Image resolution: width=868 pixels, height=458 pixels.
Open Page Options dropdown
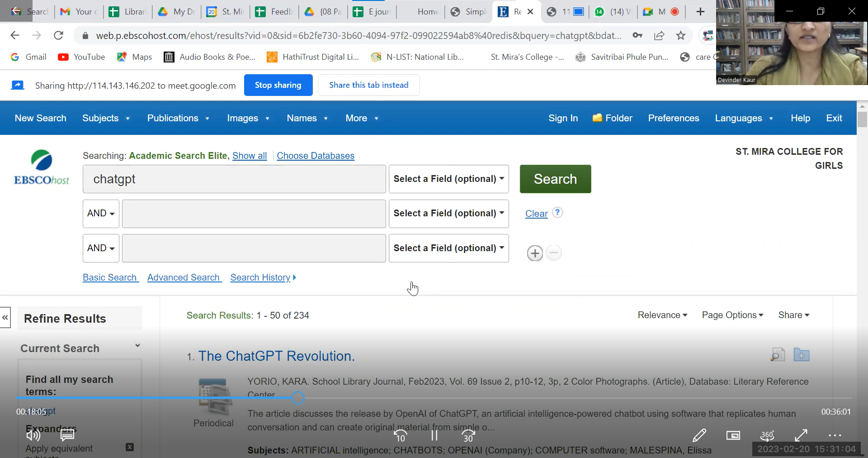(732, 315)
